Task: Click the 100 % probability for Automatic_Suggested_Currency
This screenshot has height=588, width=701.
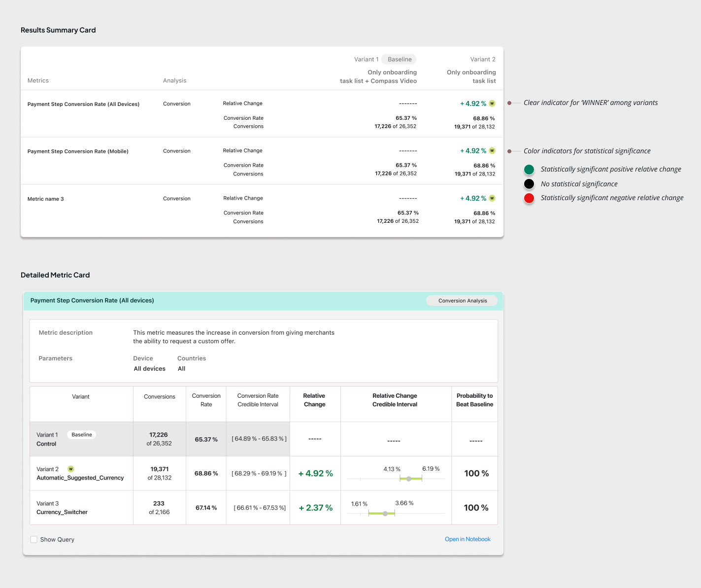Action: tap(476, 473)
